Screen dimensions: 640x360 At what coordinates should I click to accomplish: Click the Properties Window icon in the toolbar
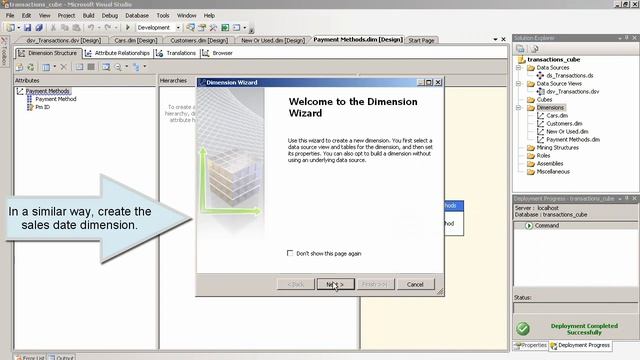[x=202, y=27]
